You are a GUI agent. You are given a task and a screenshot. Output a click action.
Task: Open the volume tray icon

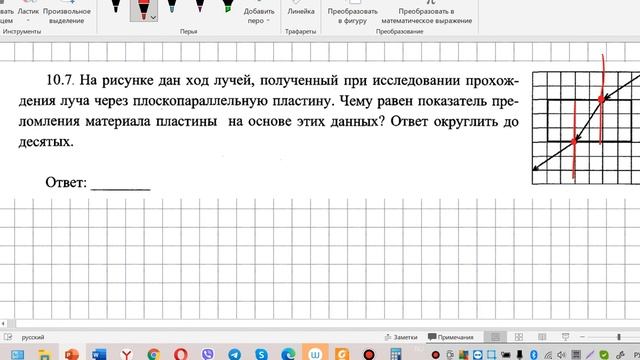pyautogui.click(x=562, y=355)
